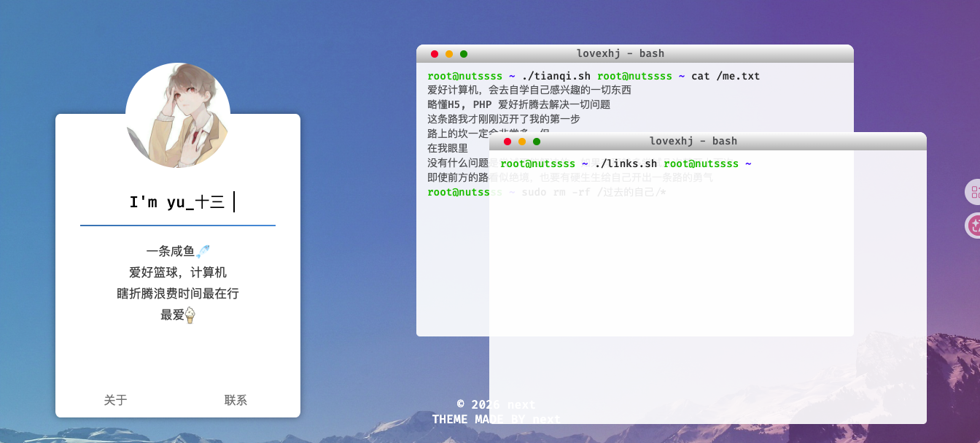
Task: Open 'next' link after THEME MADE BY
Action: click(x=546, y=419)
